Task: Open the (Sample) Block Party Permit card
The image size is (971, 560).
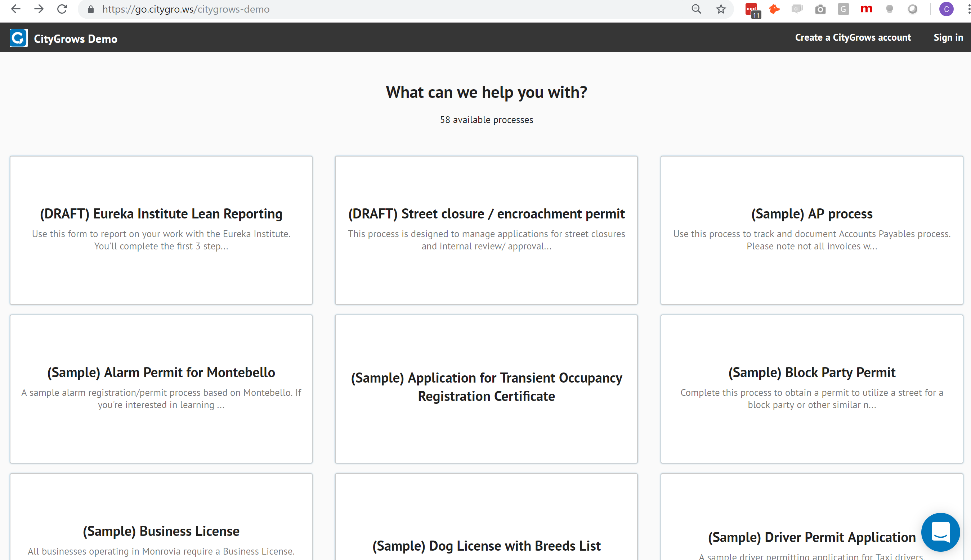Action: coord(812,389)
